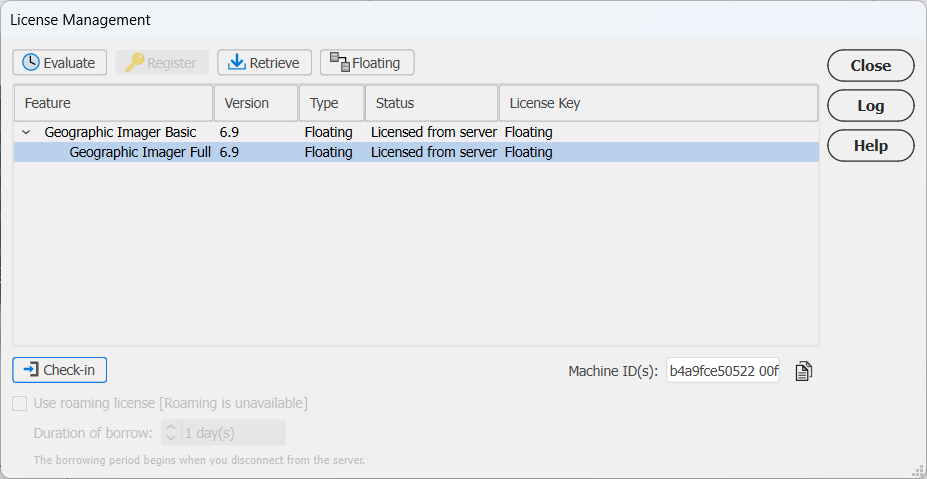Select the Geographic Imager Full row
Screen dimensions: 927x479
tap(416, 153)
